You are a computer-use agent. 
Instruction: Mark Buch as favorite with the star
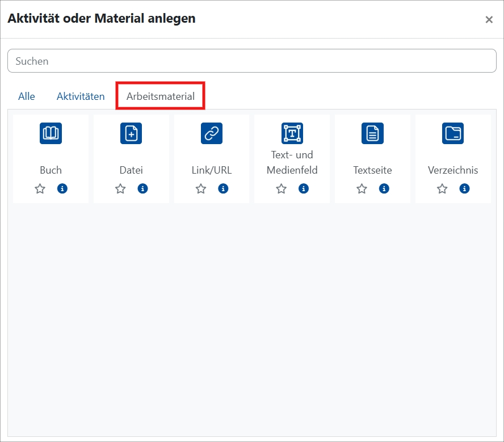pyautogui.click(x=40, y=188)
